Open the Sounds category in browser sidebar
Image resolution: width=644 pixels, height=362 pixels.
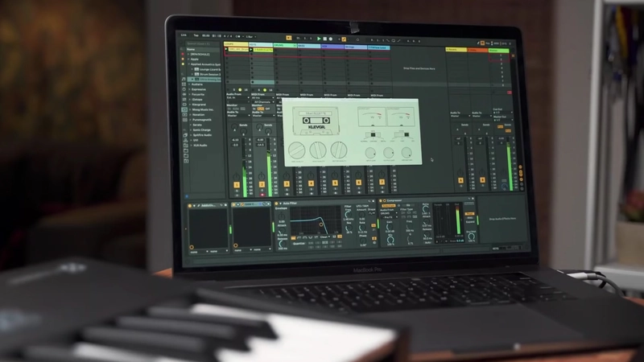pyautogui.click(x=184, y=79)
